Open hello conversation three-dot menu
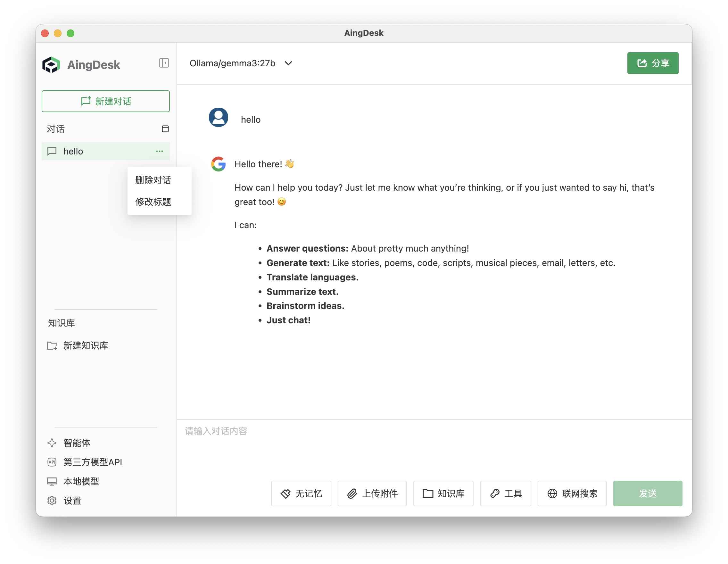 click(159, 151)
